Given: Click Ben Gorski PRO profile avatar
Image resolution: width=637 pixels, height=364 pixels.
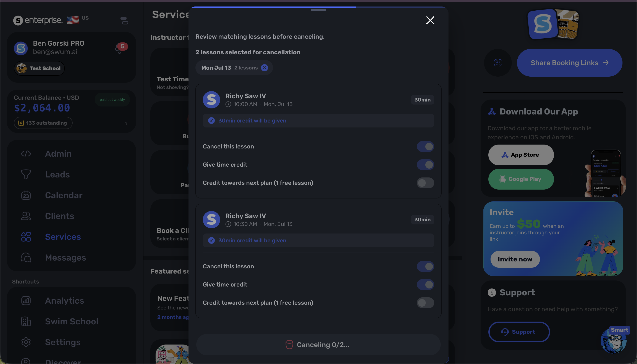Looking at the screenshot, I should point(21,48).
